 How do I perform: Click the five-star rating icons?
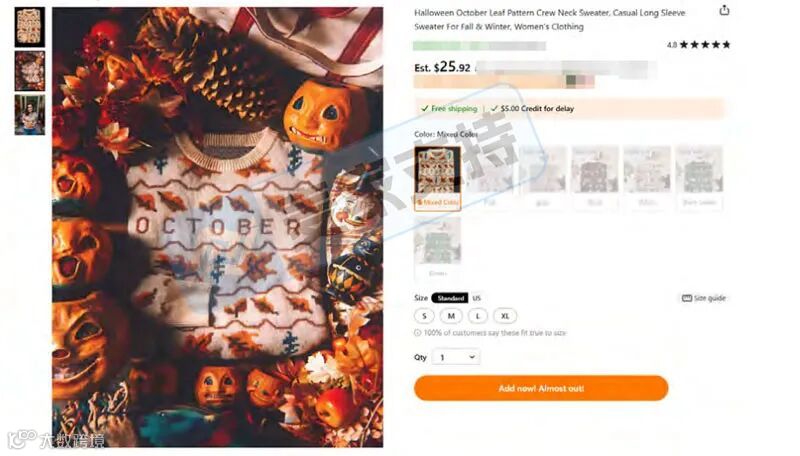[x=705, y=45]
